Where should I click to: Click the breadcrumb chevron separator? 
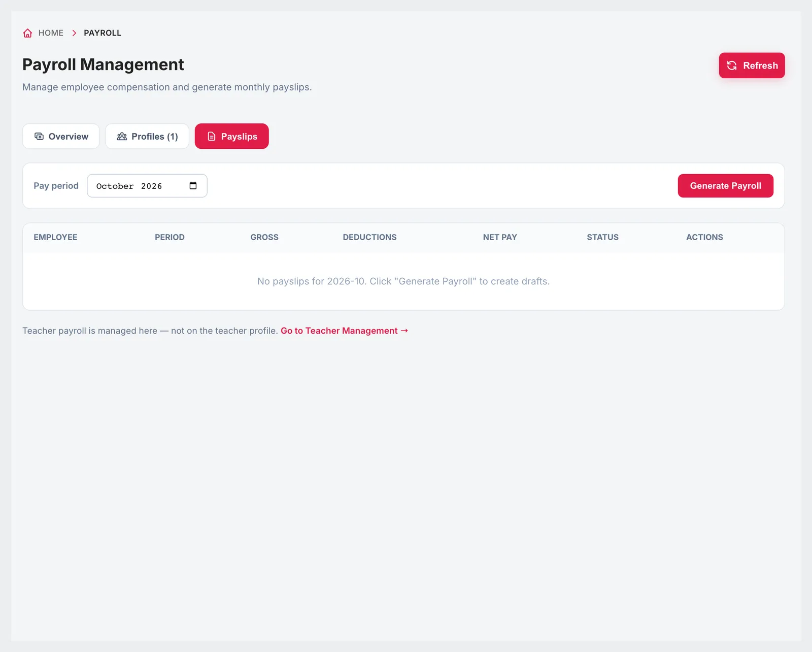[74, 33]
